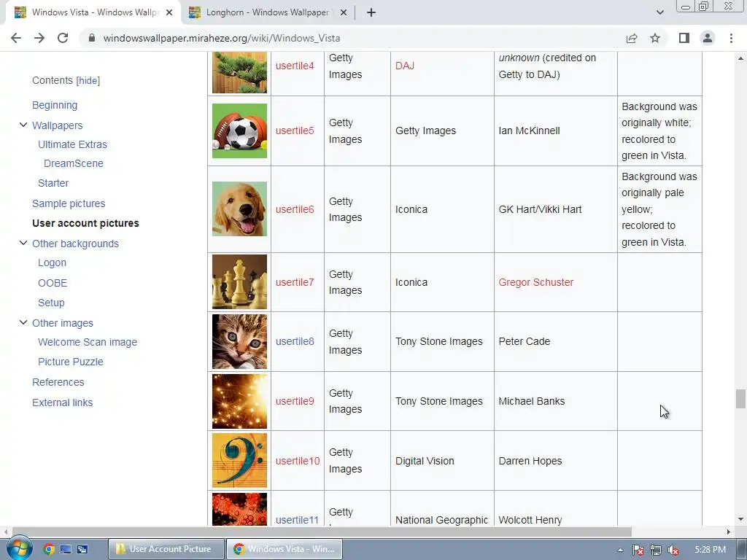Image resolution: width=747 pixels, height=560 pixels.
Task: Go to Other backgrounds section
Action: (x=75, y=244)
